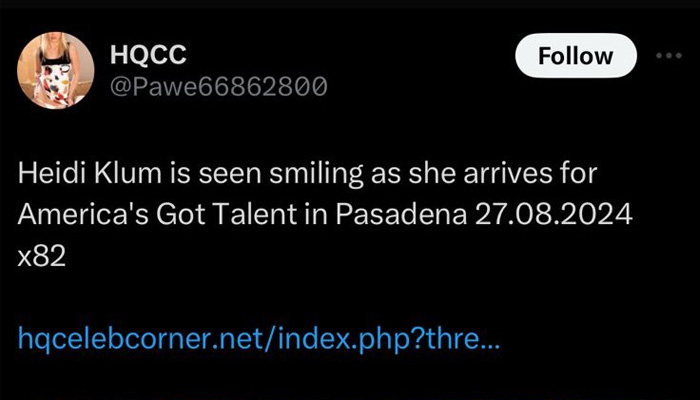Click the three-dot more options icon
Screen dimensions: 700x400
[x=669, y=56]
